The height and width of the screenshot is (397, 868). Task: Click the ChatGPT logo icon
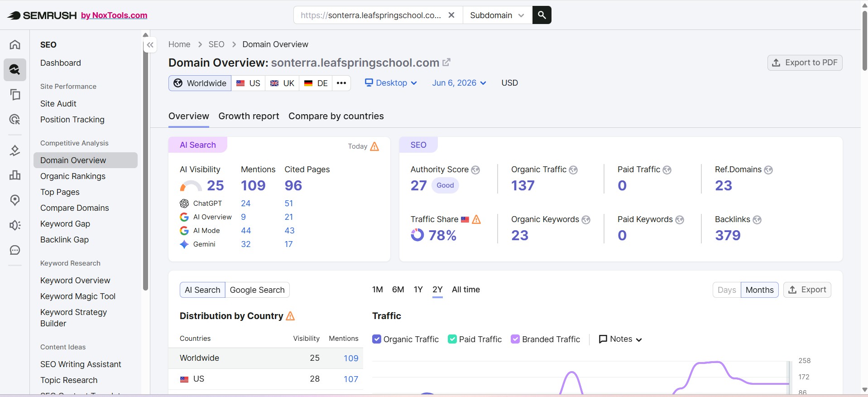pos(184,203)
